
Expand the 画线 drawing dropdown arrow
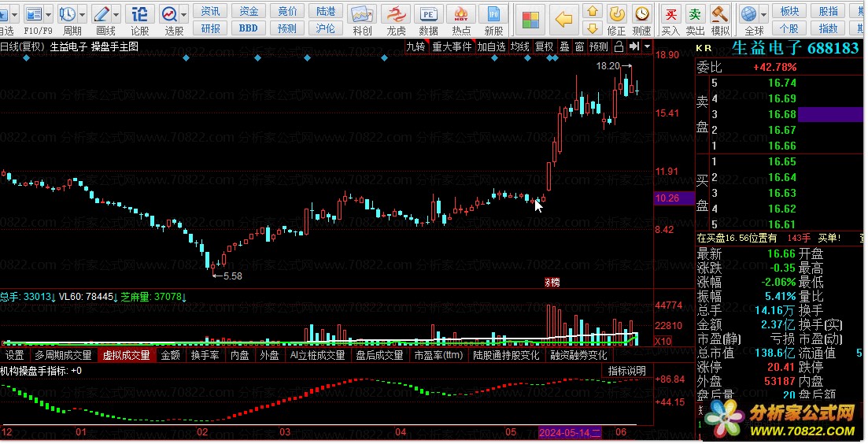(116, 14)
